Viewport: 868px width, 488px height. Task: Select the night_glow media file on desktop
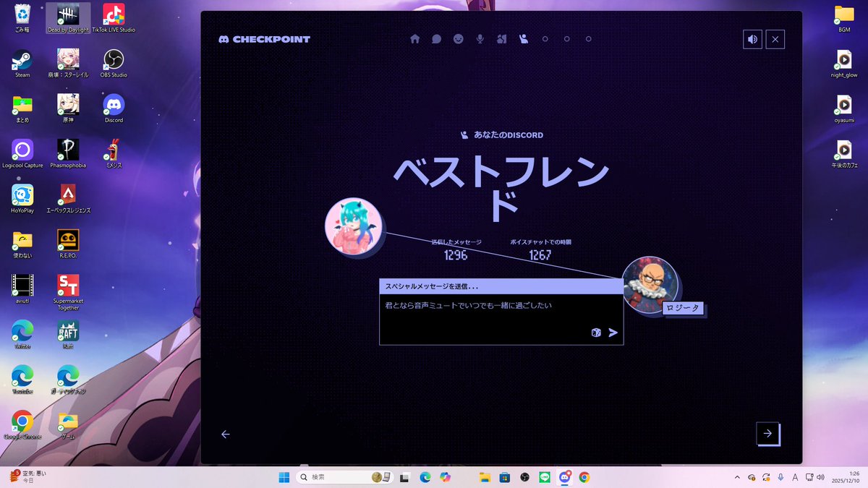tap(844, 64)
